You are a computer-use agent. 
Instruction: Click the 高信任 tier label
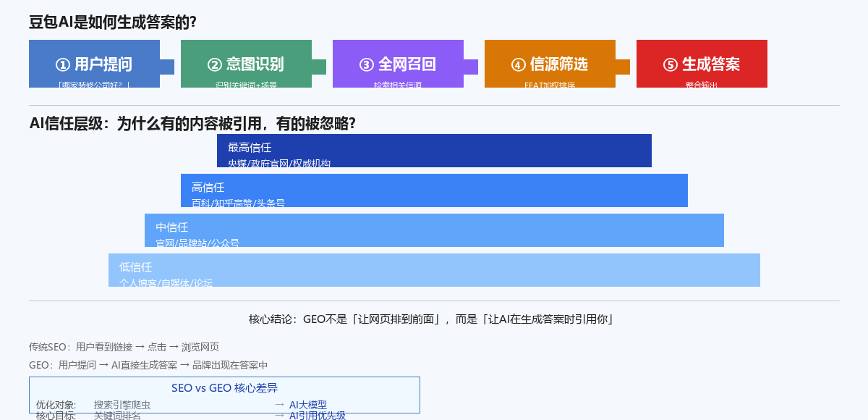[208, 187]
